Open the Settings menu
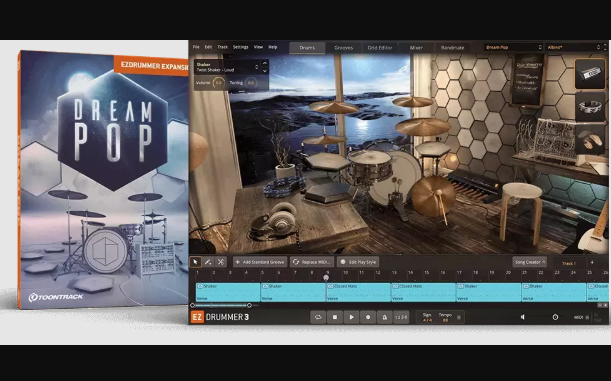 (x=240, y=47)
